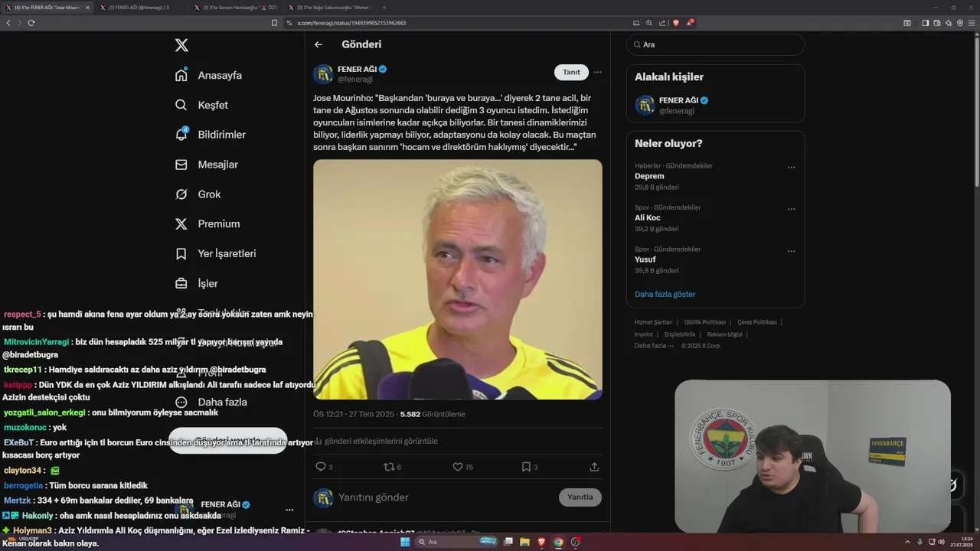
Task: Click Brave Shields lion icon
Action: (675, 23)
